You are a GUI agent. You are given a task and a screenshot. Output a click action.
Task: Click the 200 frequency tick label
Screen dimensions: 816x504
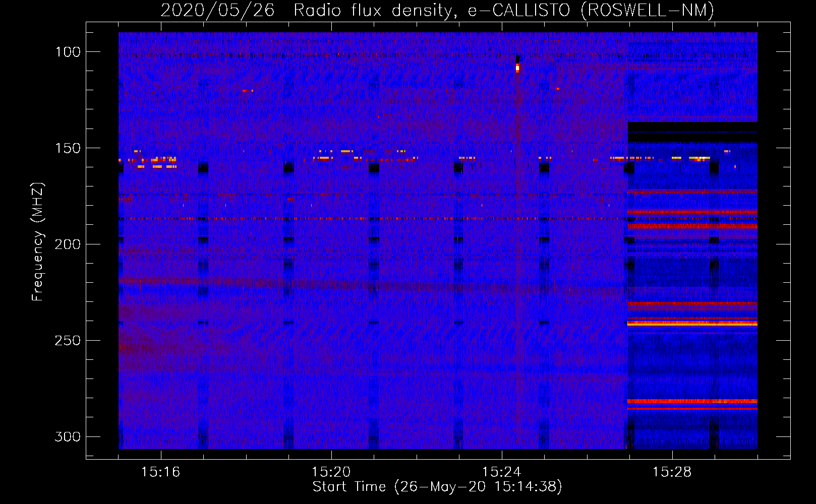pyautogui.click(x=68, y=244)
